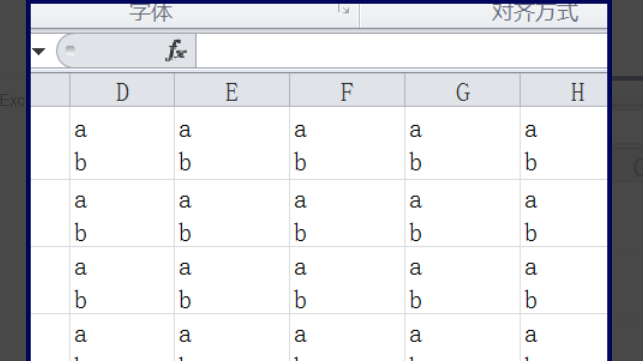The image size is (643, 361).
Task: Select column E cell in third visible row
Action: pyautogui.click(x=232, y=281)
